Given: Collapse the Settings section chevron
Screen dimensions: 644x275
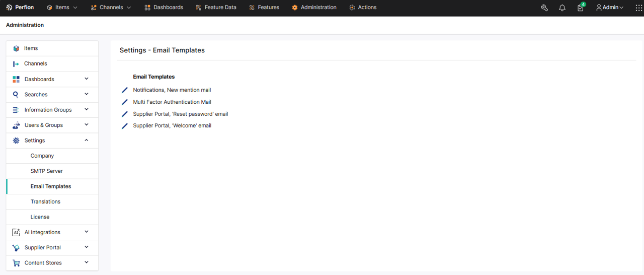Looking at the screenshot, I should pos(87,140).
